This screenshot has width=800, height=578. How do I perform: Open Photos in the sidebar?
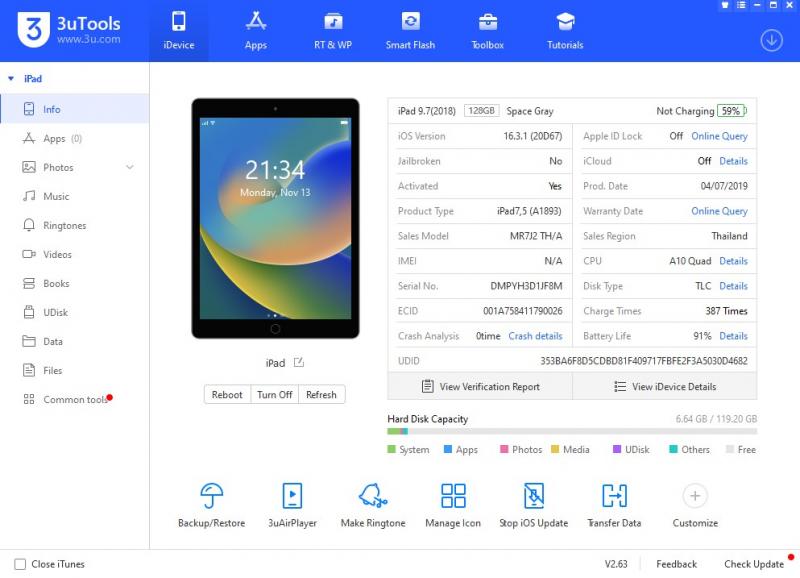tap(74, 167)
